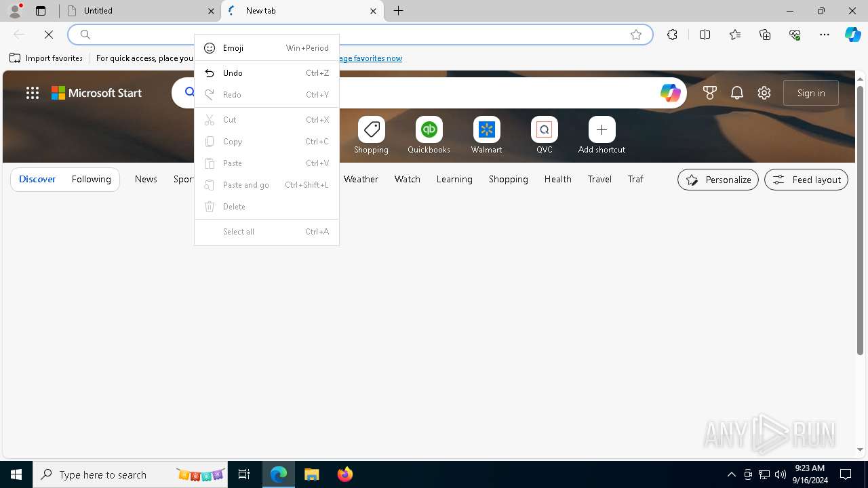Open the Action Center notifications
Viewport: 868px width, 488px height.
click(x=846, y=474)
